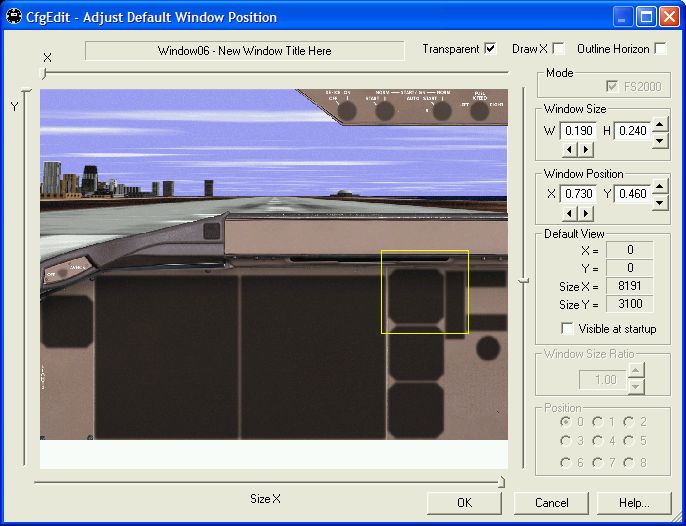Enable the Draw X checkbox
This screenshot has width=686, height=526.
click(558, 49)
